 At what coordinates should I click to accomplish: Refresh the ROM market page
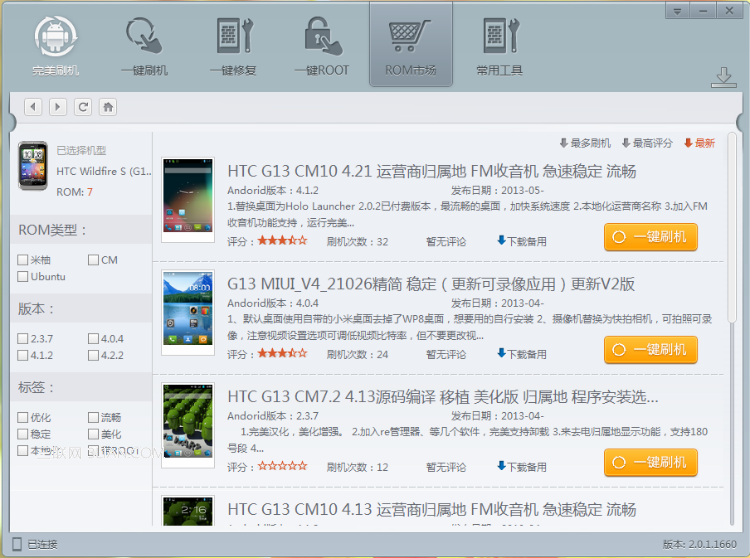pyautogui.click(x=83, y=107)
